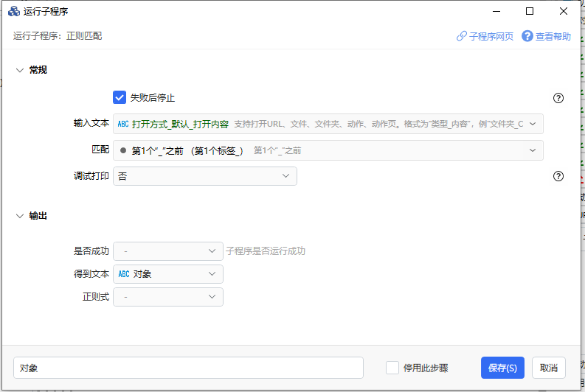Enable the 停用此步骤 checkbox
Image resolution: width=585 pixels, height=392 pixels.
click(x=392, y=368)
